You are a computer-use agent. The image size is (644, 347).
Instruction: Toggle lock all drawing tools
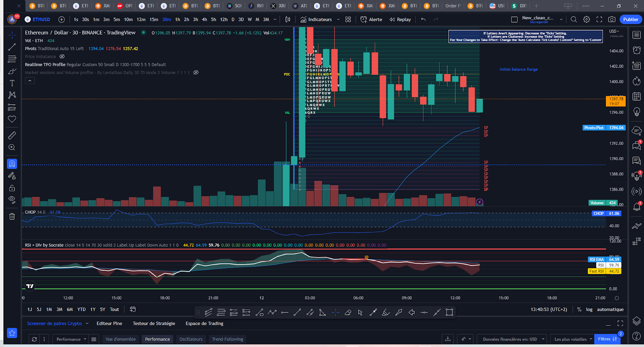(12, 188)
